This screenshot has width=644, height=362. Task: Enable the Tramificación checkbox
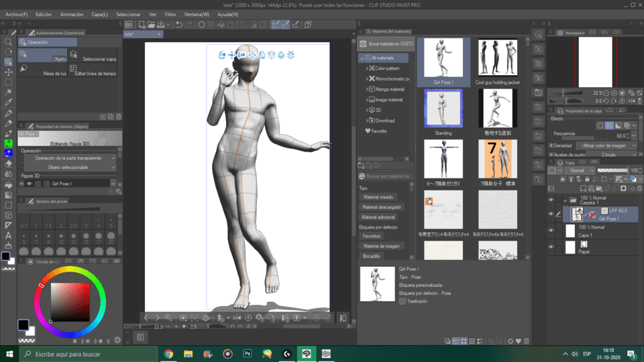tap(402, 302)
